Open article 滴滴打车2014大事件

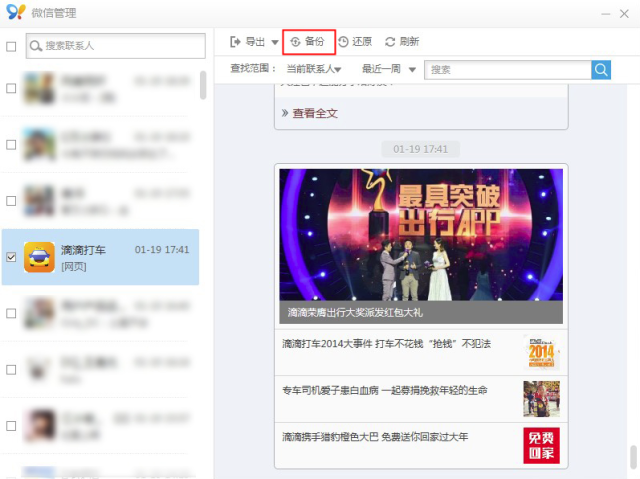pyautogui.click(x=386, y=344)
